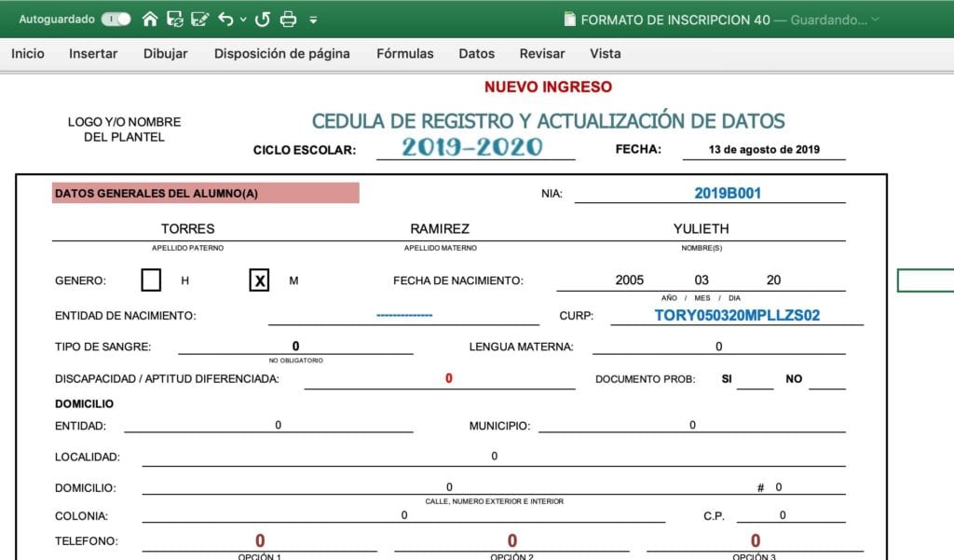Image resolution: width=954 pixels, height=560 pixels.
Task: Click the Home icon in the toolbar
Action: (150, 18)
